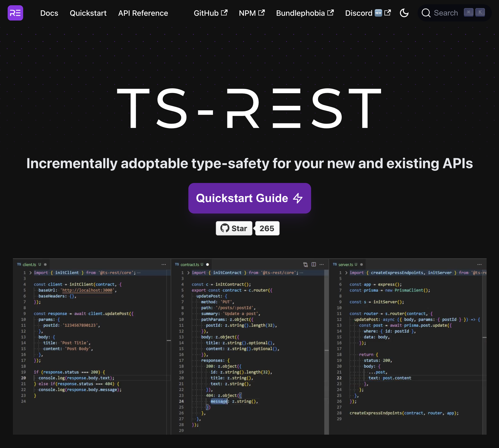Viewport: 499px width, 448px height.
Task: Select the contract.ts tab in code preview
Action: point(192,264)
